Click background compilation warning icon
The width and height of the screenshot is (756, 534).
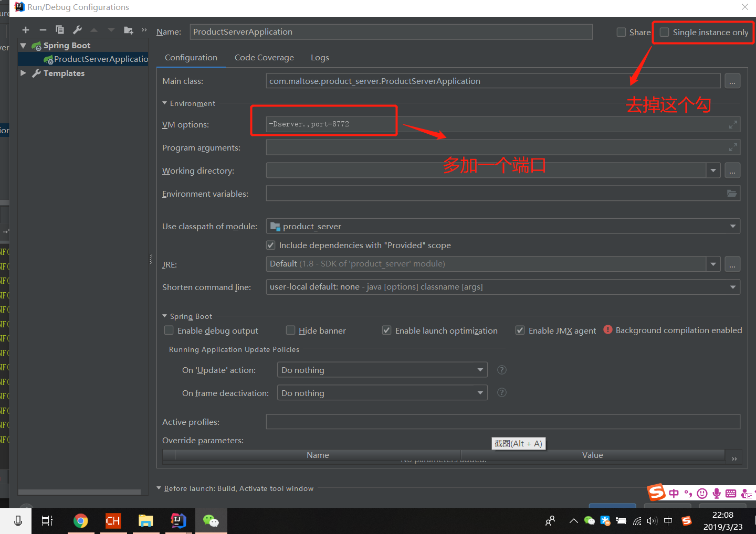coord(608,329)
